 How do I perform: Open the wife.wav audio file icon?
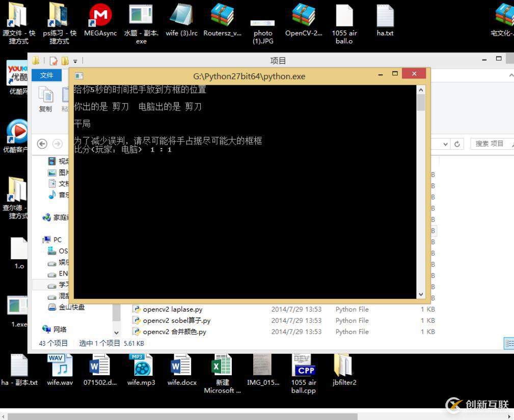60,370
